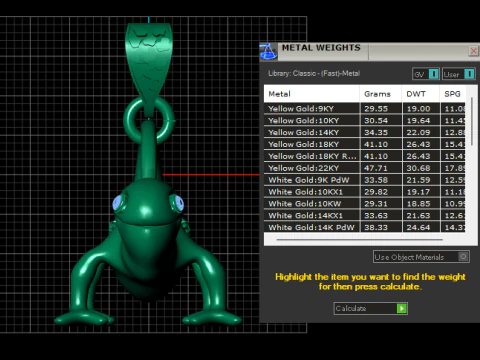Viewport: 480px width, 360px height.
Task: Select the Yellow Gold:22KY row
Action: coord(365,168)
